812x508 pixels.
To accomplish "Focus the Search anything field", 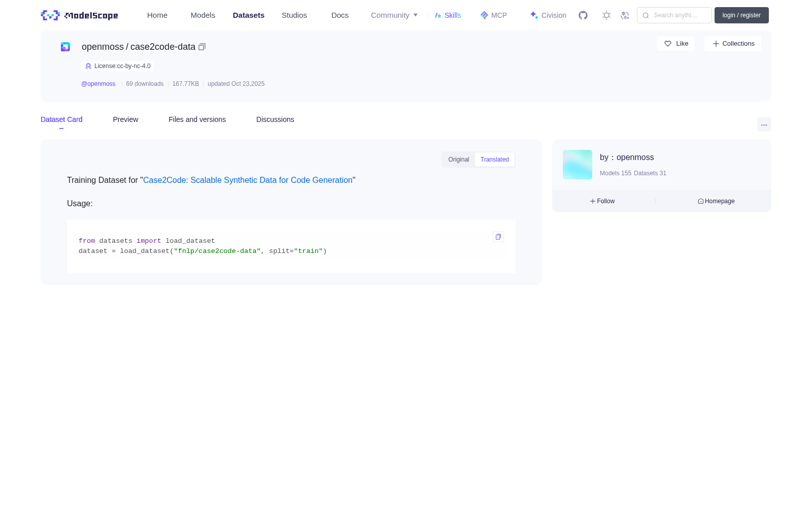I will (674, 15).
